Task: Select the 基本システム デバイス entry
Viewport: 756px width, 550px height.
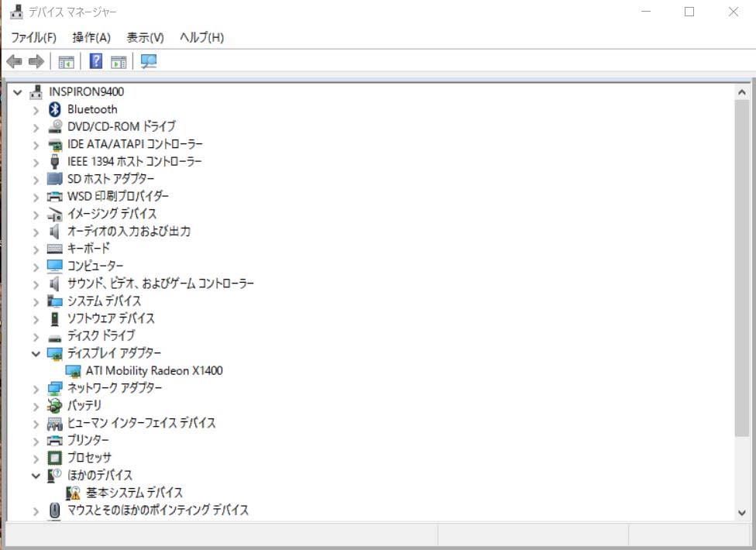Action: click(135, 493)
